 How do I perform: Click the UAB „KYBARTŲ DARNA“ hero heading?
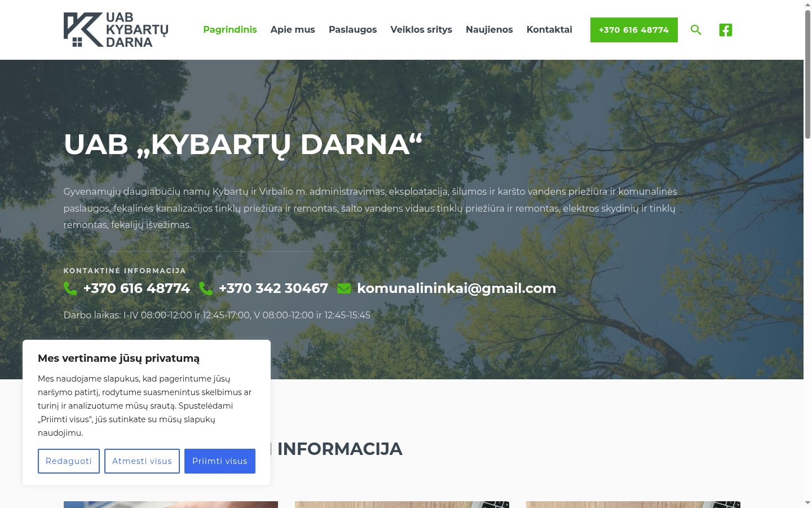243,144
